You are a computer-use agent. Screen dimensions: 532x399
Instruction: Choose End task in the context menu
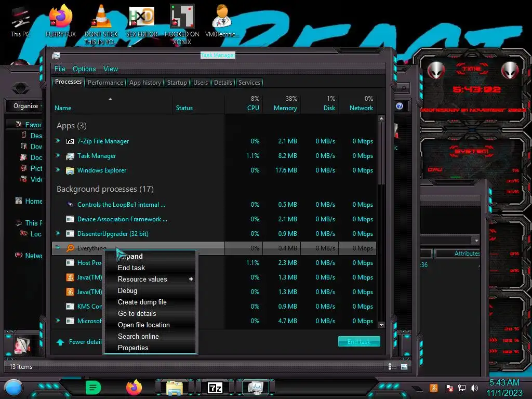(x=150, y=268)
